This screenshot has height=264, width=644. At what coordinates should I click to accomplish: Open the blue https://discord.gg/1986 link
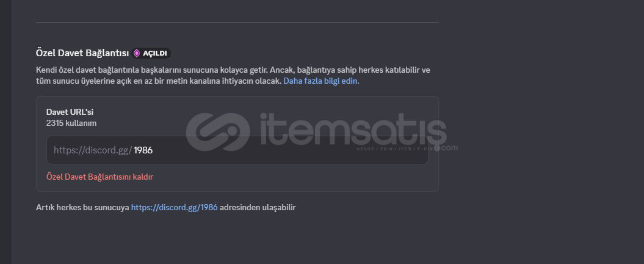coord(174,207)
